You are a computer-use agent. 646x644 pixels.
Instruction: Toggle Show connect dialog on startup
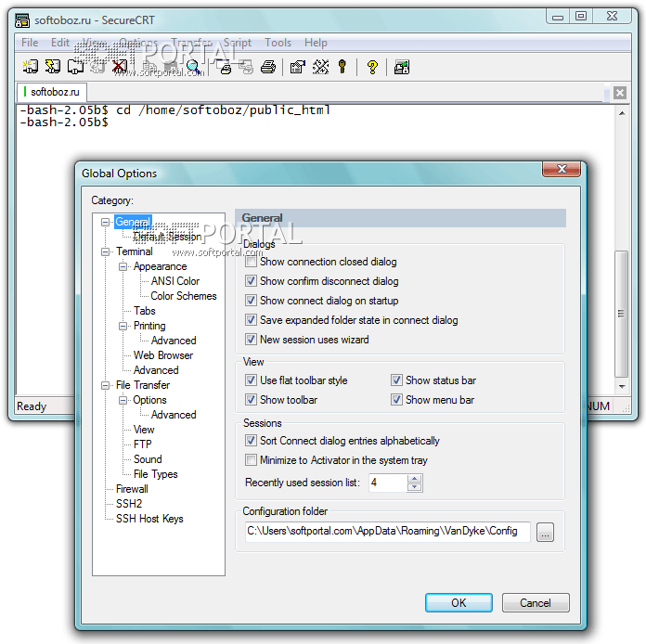(251, 301)
